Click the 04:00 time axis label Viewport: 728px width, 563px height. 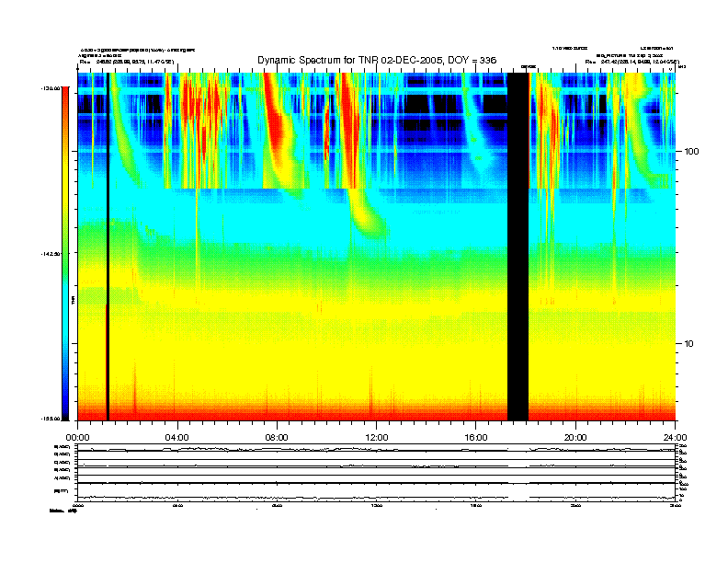tap(177, 438)
